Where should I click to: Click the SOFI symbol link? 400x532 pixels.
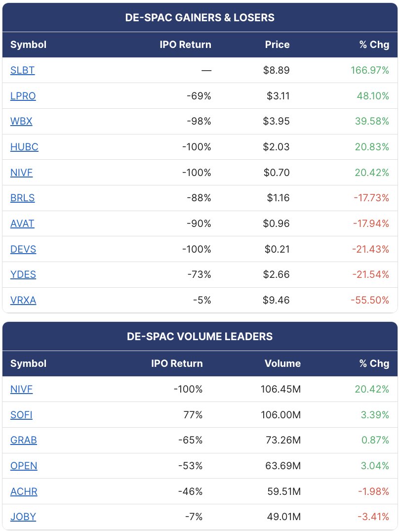(x=21, y=415)
